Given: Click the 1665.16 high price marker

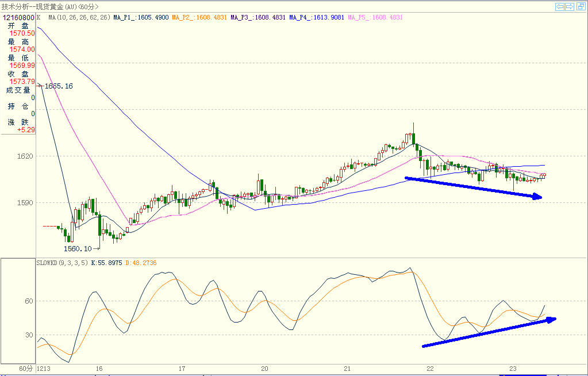Looking at the screenshot, I should [59, 86].
